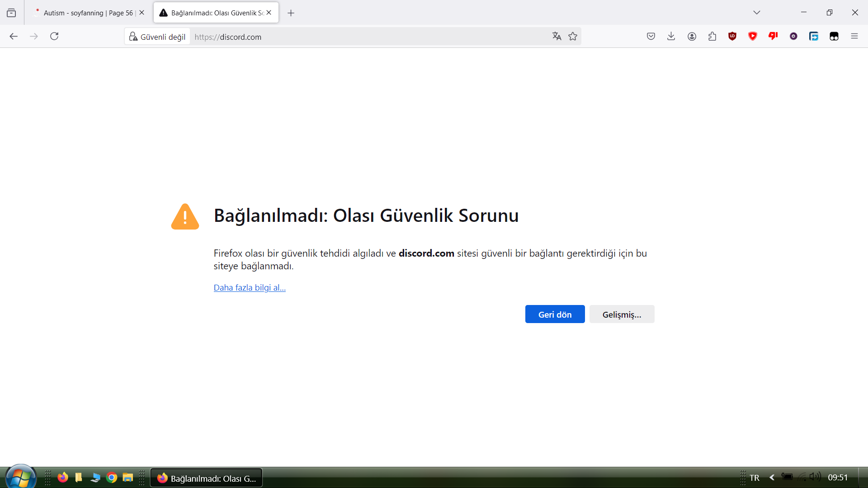Open the uBlock Origin shield icon
The height and width of the screenshot is (488, 868).
(732, 36)
